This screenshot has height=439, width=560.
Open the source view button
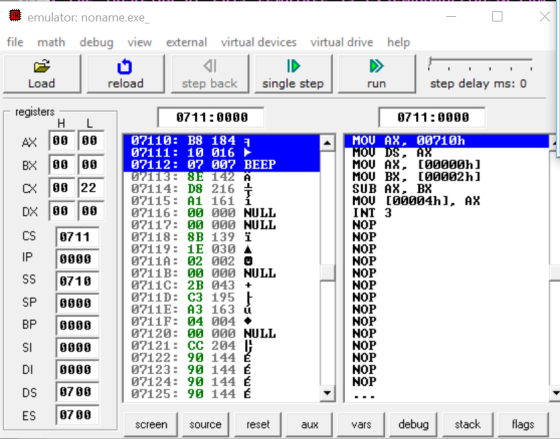pos(205,424)
